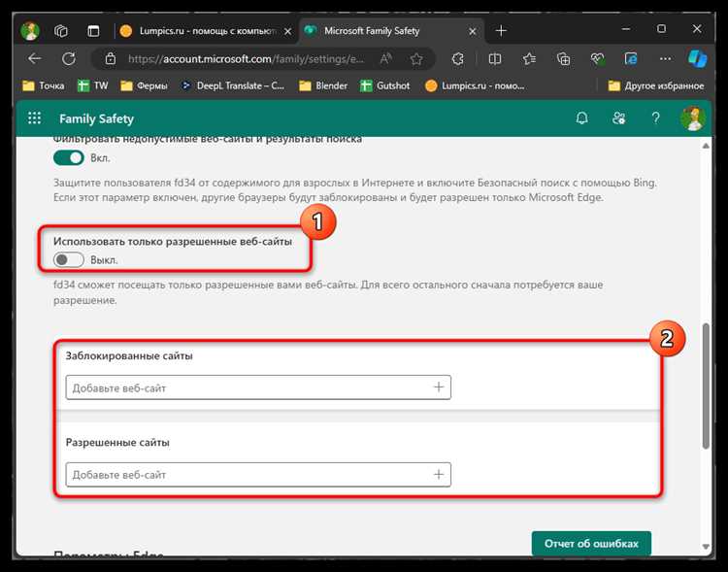This screenshot has height=572, width=728.
Task: Focus the allowed sites website field
Action: (258, 475)
